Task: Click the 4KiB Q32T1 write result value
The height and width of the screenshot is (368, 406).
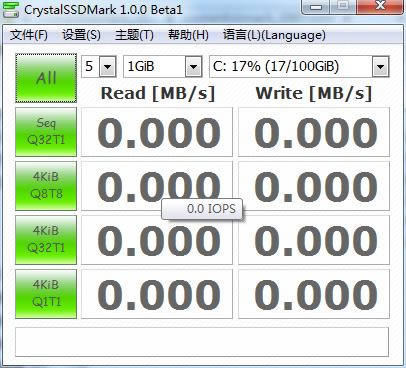Action: pyautogui.click(x=314, y=240)
